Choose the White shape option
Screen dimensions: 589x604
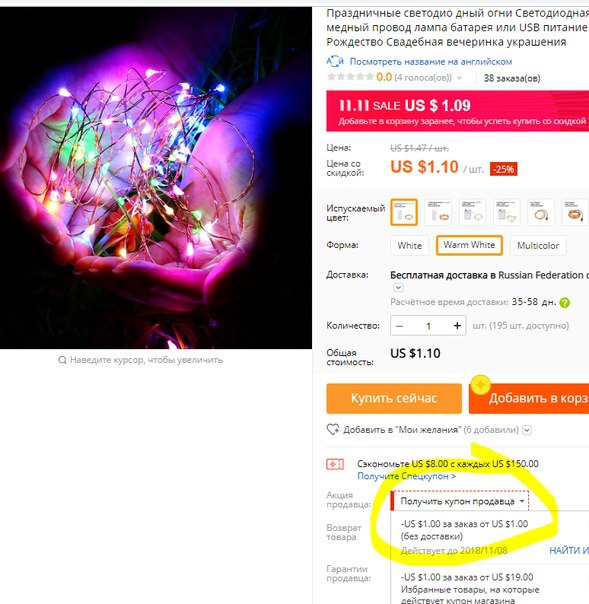[409, 246]
